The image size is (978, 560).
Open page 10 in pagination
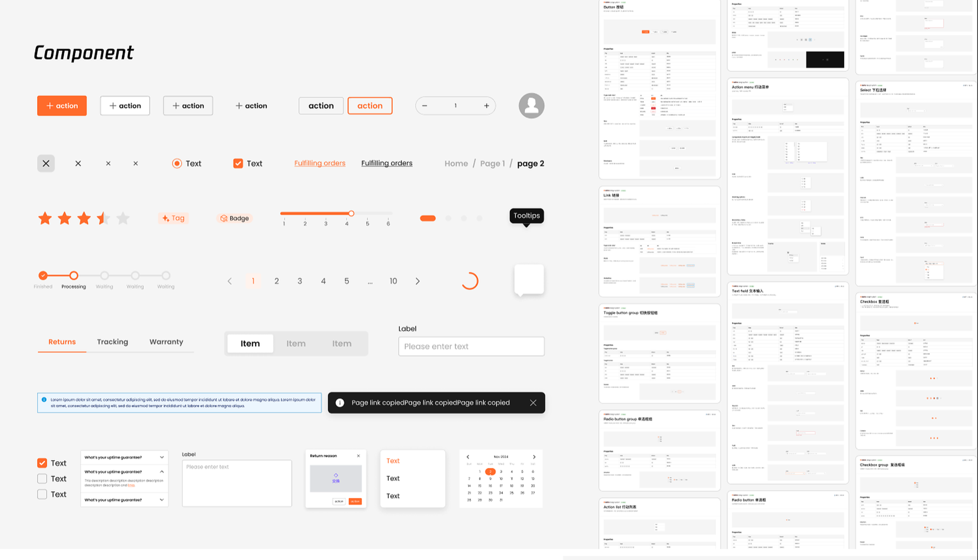(393, 281)
